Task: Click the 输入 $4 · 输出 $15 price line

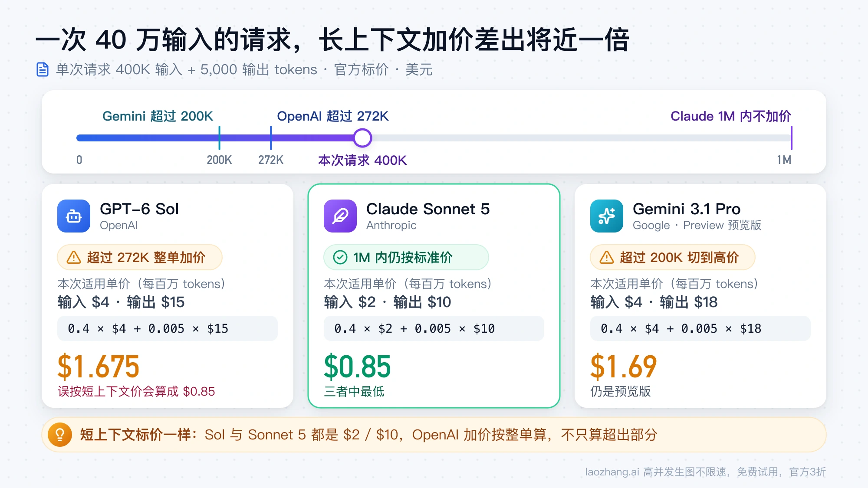Action: [x=121, y=302]
